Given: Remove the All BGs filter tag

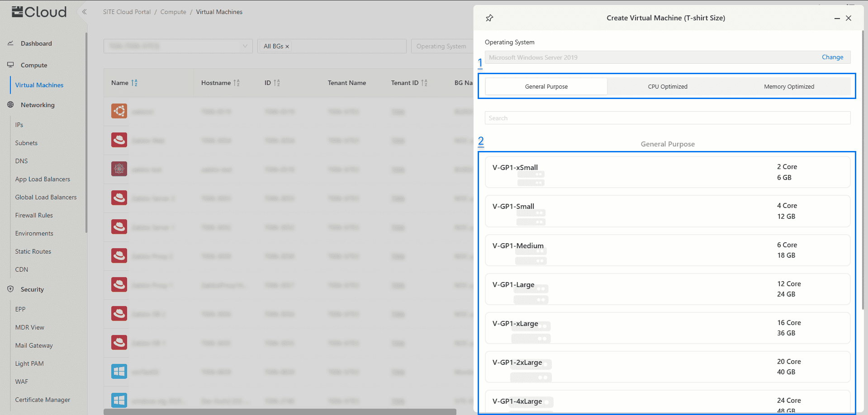Looking at the screenshot, I should click(x=287, y=47).
